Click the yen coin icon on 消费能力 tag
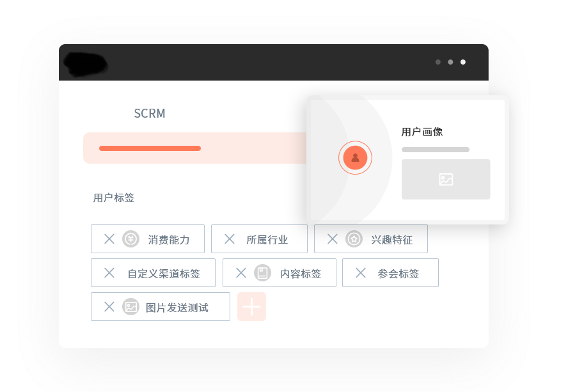Image resolution: width=568 pixels, height=392 pixels. (130, 239)
